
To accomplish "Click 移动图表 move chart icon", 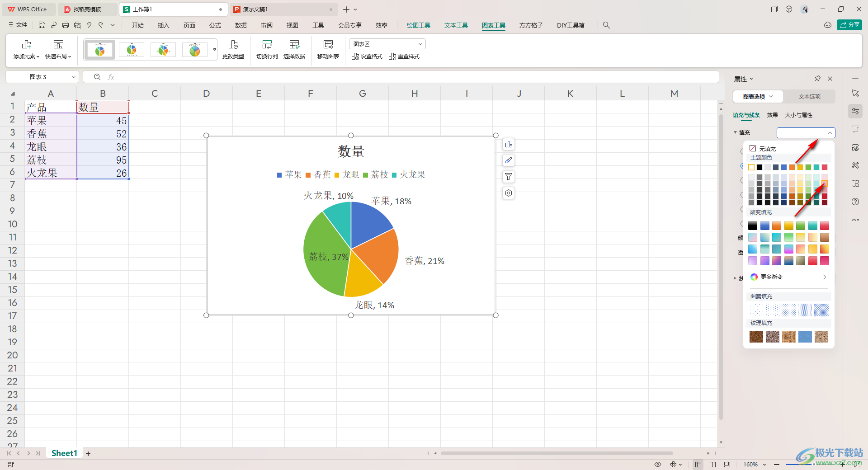I will [x=328, y=50].
